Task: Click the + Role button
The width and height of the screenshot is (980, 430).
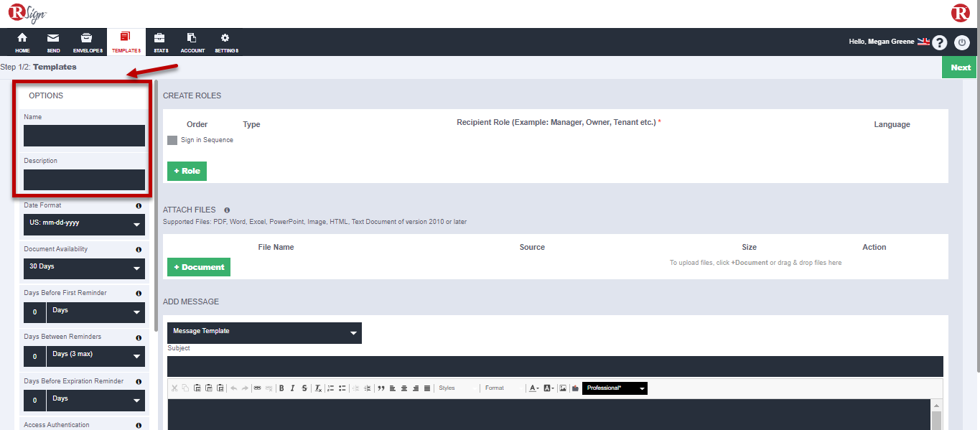Action: pyautogui.click(x=187, y=171)
